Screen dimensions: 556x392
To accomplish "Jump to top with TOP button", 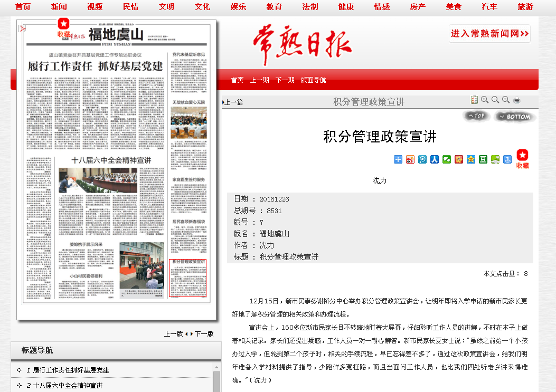I will pos(476,116).
